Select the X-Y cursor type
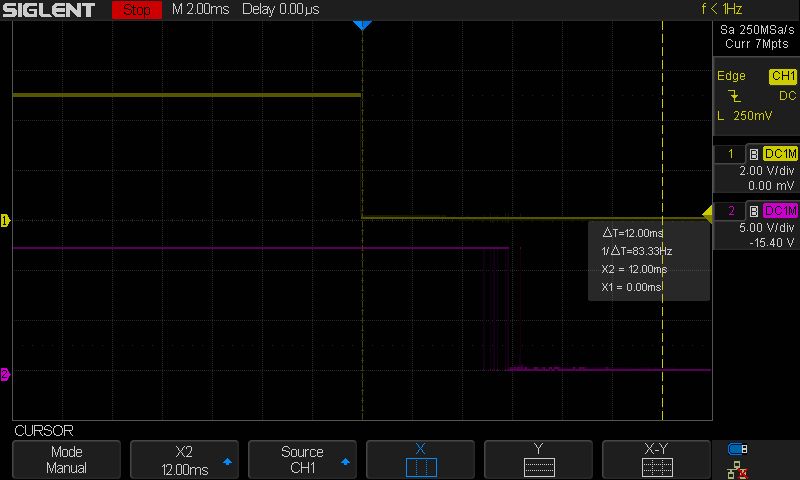The image size is (800, 480). point(656,460)
